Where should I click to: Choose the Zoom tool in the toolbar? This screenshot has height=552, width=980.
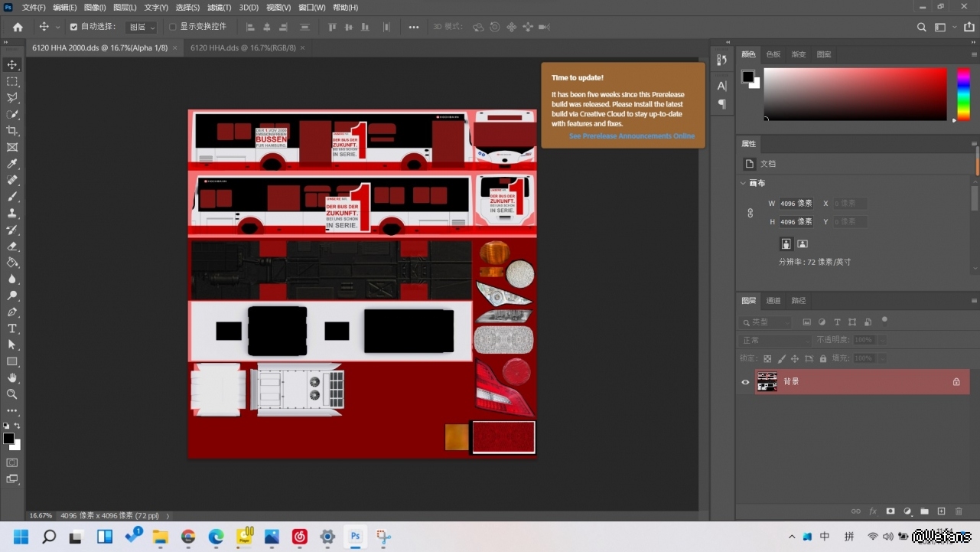click(12, 394)
